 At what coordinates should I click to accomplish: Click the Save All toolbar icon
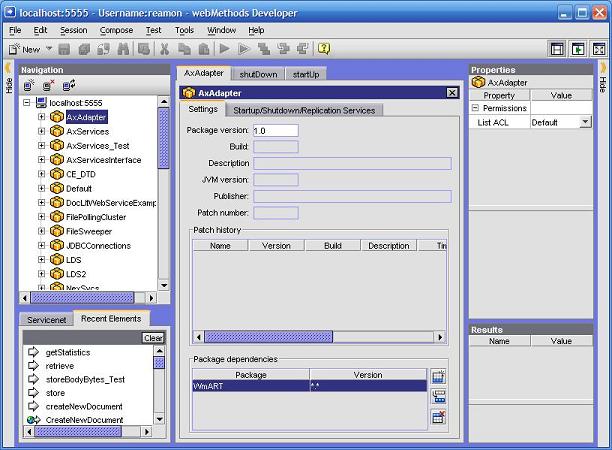(x=84, y=49)
